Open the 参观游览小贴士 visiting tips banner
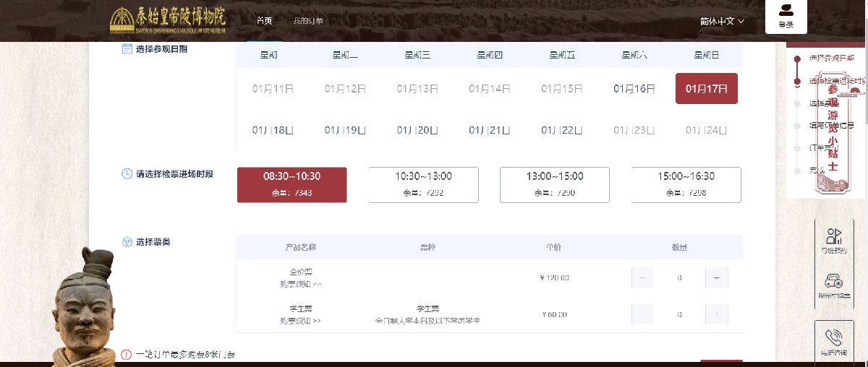Screen dimensions: 868x367 point(833,137)
